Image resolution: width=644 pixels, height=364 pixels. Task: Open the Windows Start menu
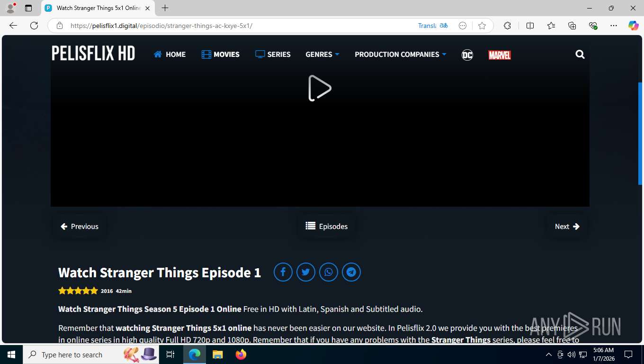pos(11,355)
